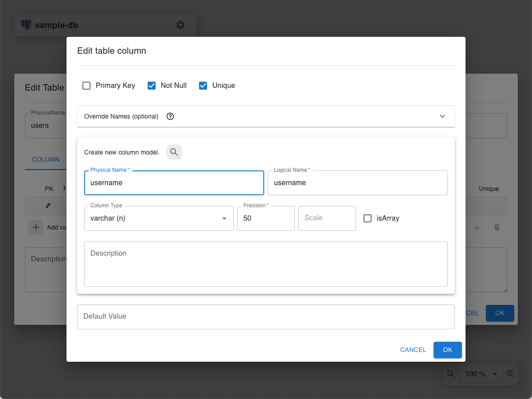This screenshot has width=532, height=399.
Task: Click the PK column header
Action: pos(49,189)
